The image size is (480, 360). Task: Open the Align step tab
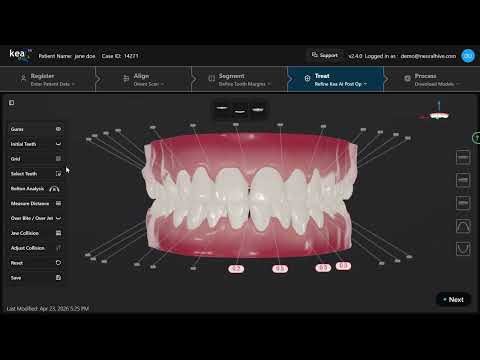tap(144, 79)
